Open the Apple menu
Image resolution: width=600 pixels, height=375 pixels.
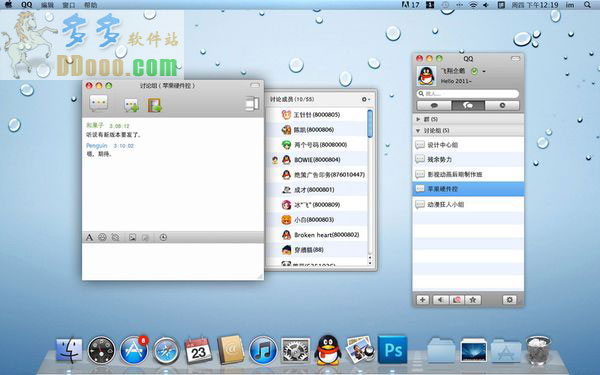[8, 5]
